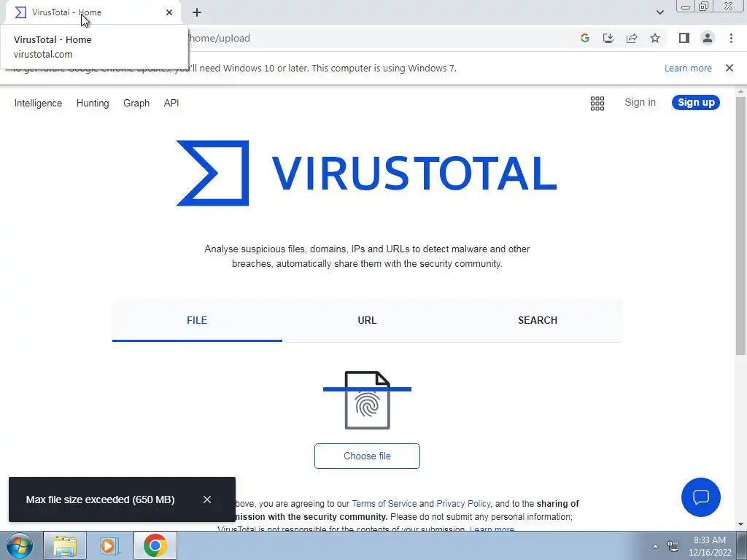Dismiss the Windows 7 update infobar
This screenshot has height=560, width=747.
[x=729, y=68]
